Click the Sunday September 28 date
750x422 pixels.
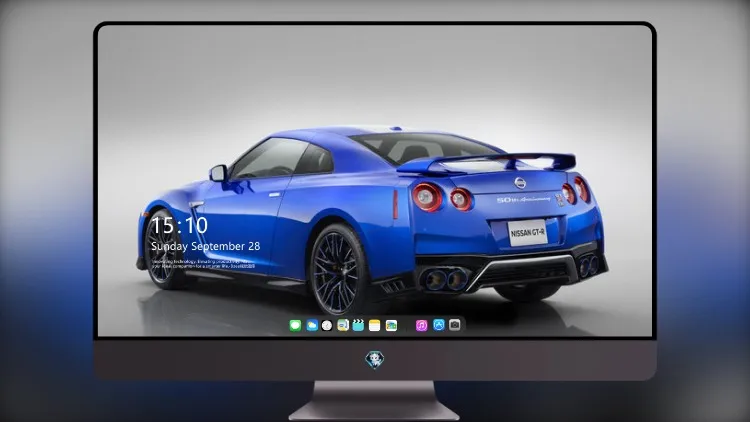tap(206, 246)
